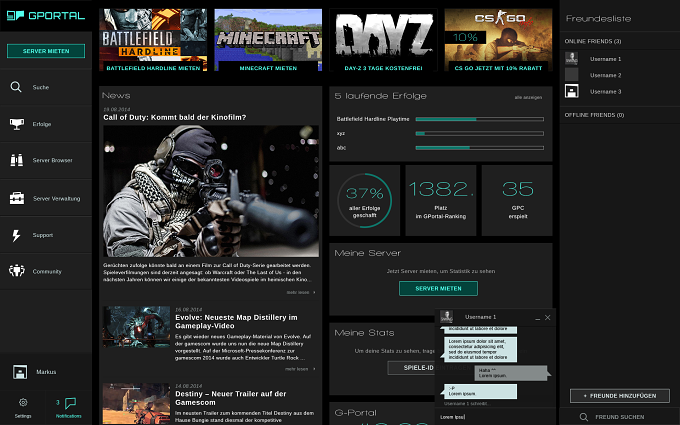The image size is (680, 425).
Task: Click the Markus username label
Action: pos(46,372)
